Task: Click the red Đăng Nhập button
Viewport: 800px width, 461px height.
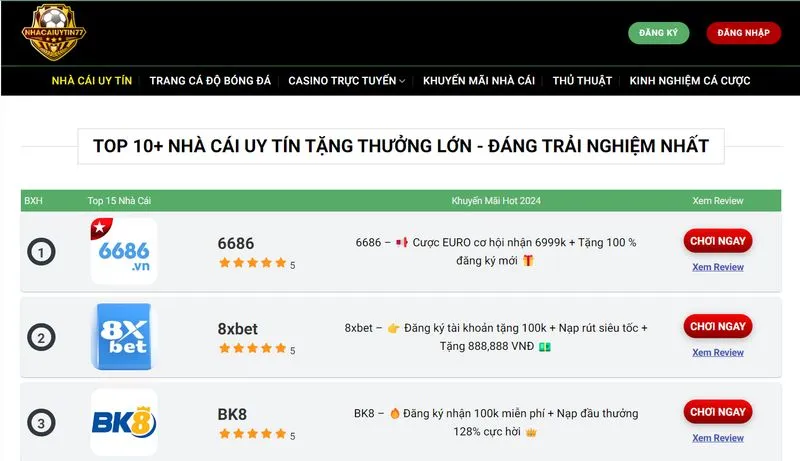Action: pos(743,33)
